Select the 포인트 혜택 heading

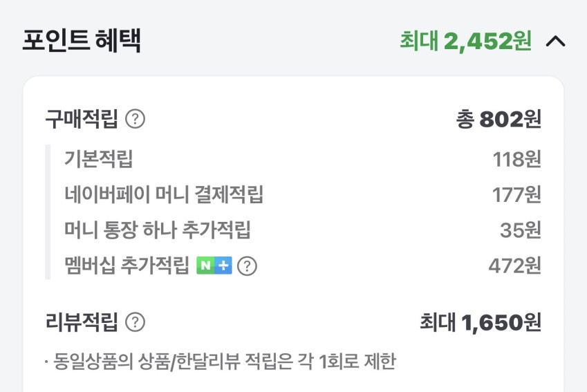pyautogui.click(x=82, y=41)
